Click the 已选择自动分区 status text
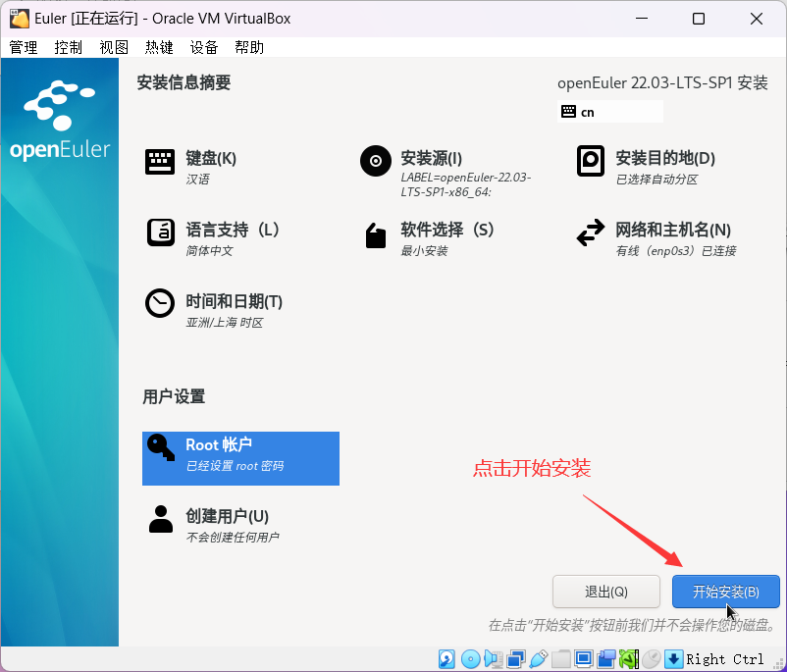The width and height of the screenshot is (787, 672). click(x=656, y=180)
